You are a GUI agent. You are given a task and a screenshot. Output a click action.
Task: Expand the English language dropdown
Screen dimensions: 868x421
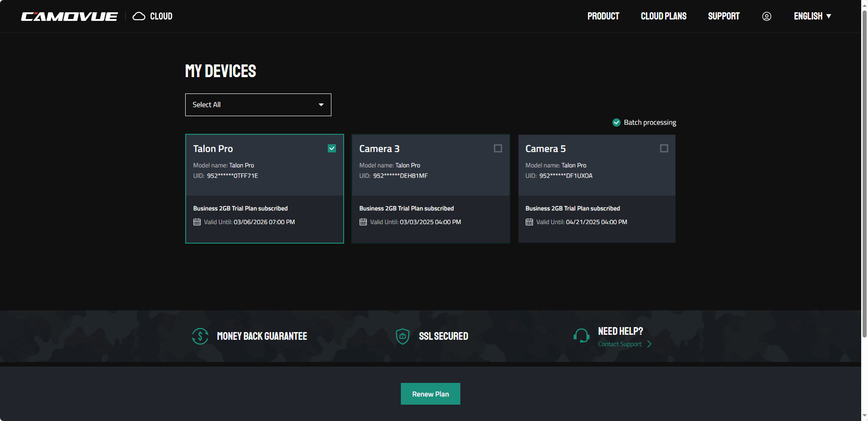[813, 16]
